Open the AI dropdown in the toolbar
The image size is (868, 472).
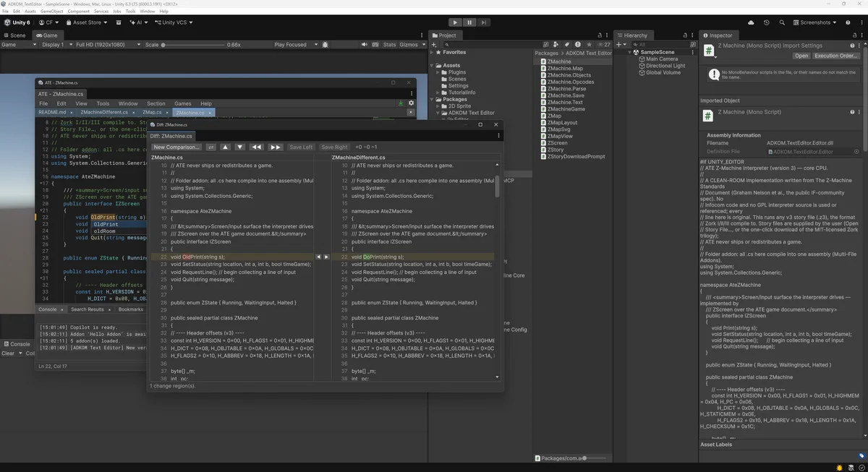(x=139, y=22)
